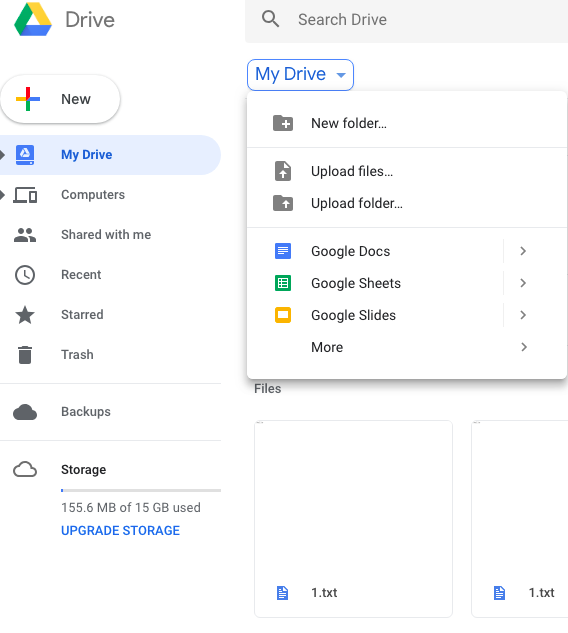
Task: Click the Files section heading
Action: pyautogui.click(x=268, y=389)
